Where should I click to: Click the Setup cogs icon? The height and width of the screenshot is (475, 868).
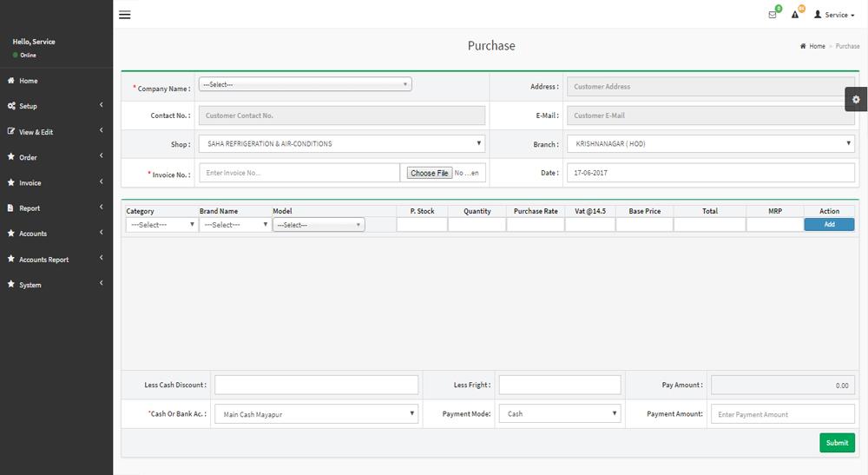pos(11,106)
